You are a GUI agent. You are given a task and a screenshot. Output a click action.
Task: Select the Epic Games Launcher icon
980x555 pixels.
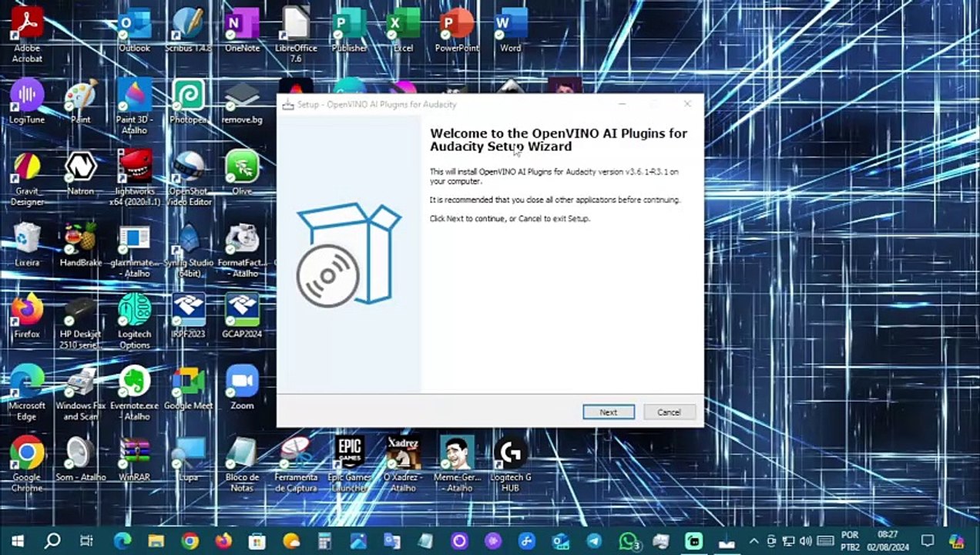point(349,465)
